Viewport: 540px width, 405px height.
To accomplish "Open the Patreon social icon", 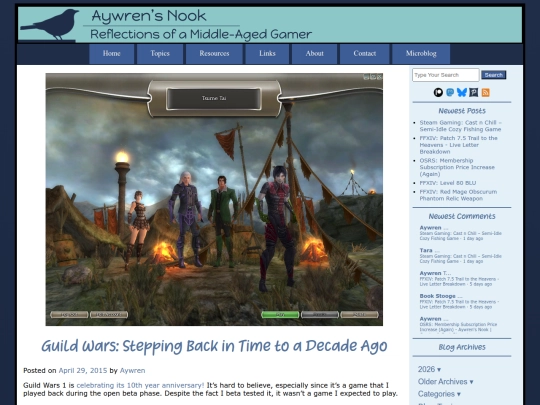I will pyautogui.click(x=438, y=92).
